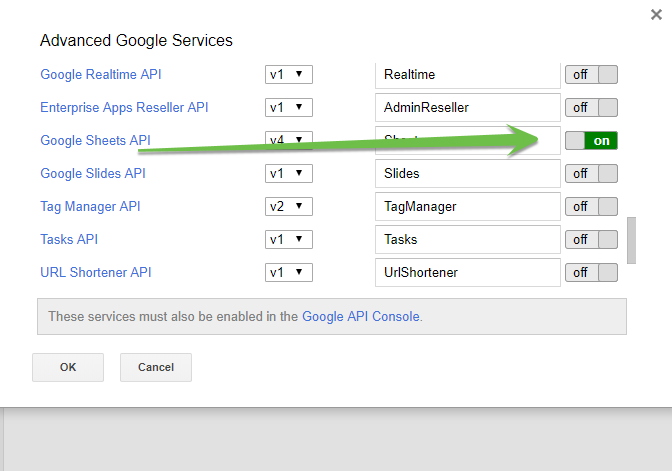Open version dropdown for Google Slides API
This screenshot has height=471, width=672.
click(288, 174)
